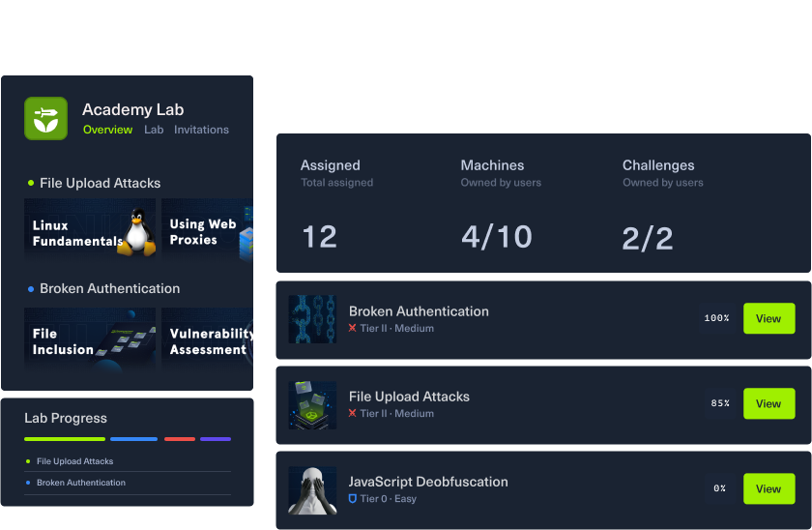Click the File Upload Attacks module icon
Screen dimensions: 812x530
(x=312, y=404)
